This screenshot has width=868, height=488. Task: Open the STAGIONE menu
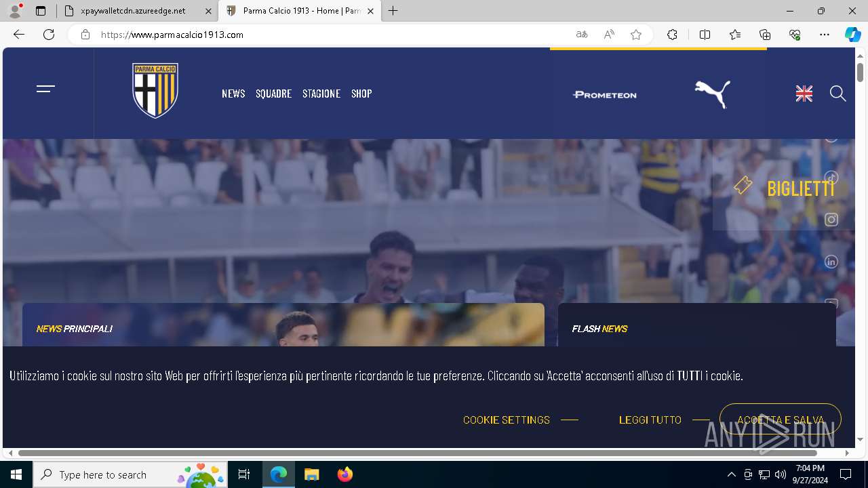pos(321,94)
